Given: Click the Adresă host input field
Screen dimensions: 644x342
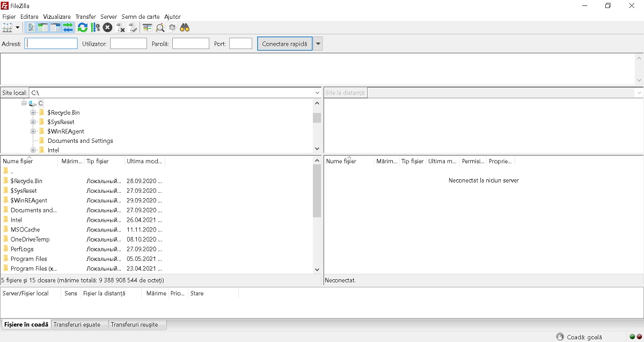Looking at the screenshot, I should pos(52,44).
